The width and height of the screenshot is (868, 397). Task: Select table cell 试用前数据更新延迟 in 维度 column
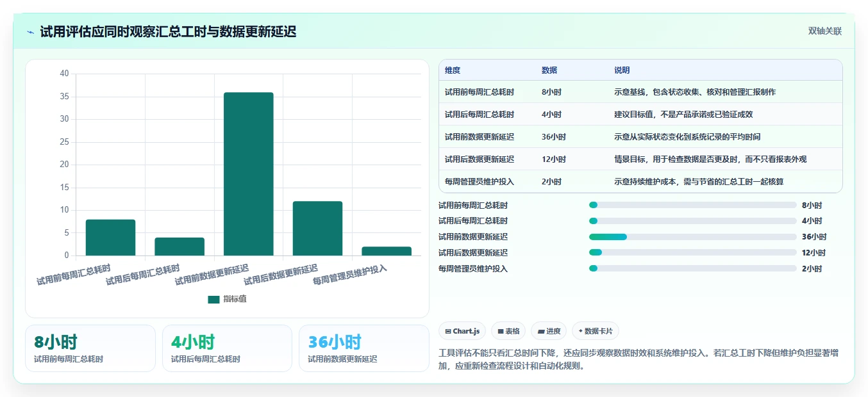coord(480,137)
